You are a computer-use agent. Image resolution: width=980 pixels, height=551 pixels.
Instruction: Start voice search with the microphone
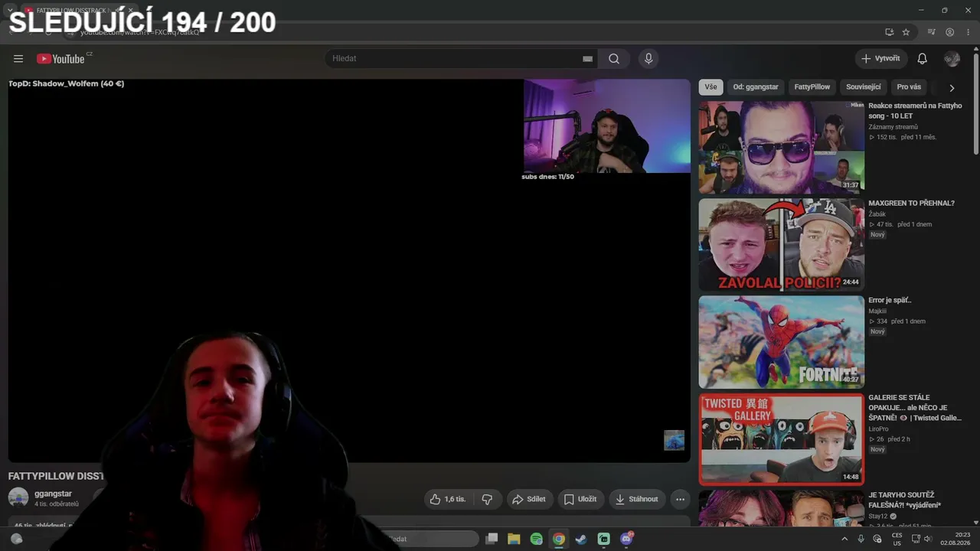(648, 59)
